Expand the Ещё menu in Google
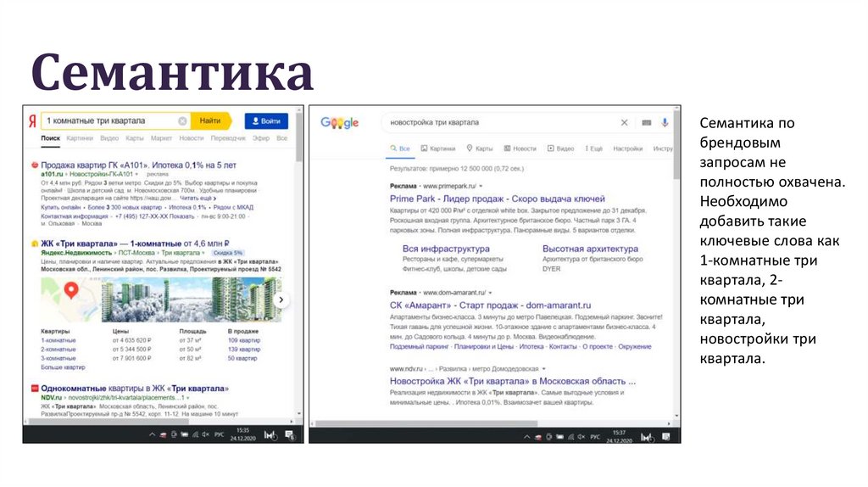The image size is (868, 487). (594, 148)
